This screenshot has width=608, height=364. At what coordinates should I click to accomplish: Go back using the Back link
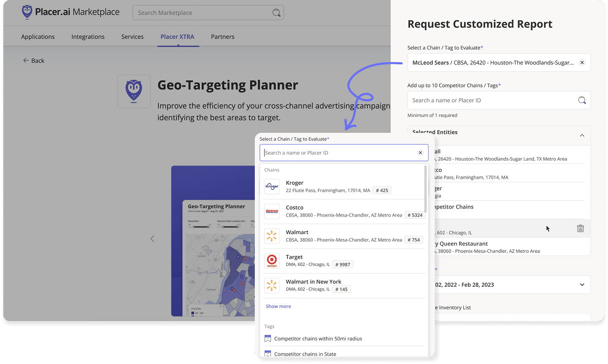click(34, 61)
